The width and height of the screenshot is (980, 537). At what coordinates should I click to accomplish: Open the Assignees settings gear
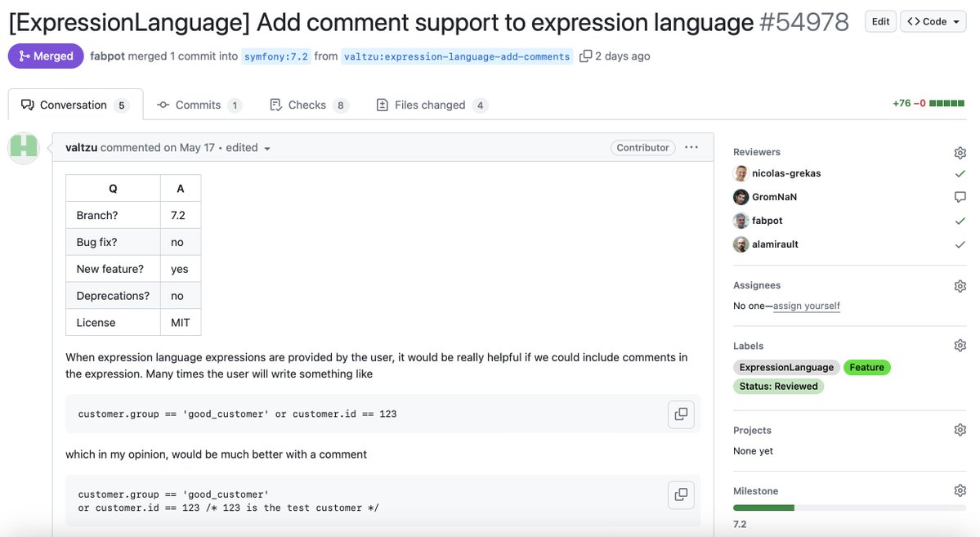pyautogui.click(x=960, y=286)
